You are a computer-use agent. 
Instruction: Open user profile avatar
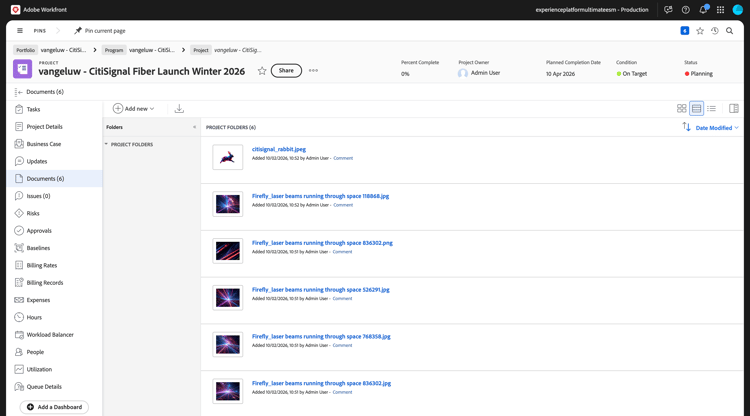click(x=738, y=10)
